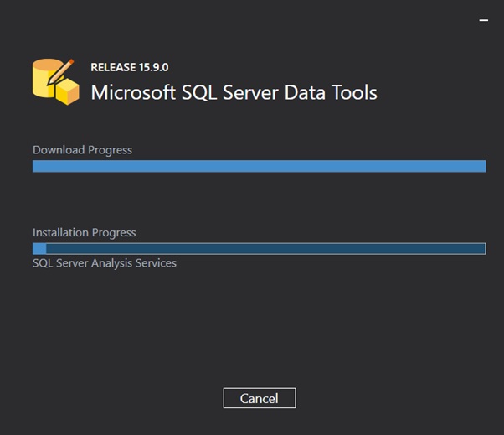
Task: Click the Installation Progress label
Action: (85, 233)
